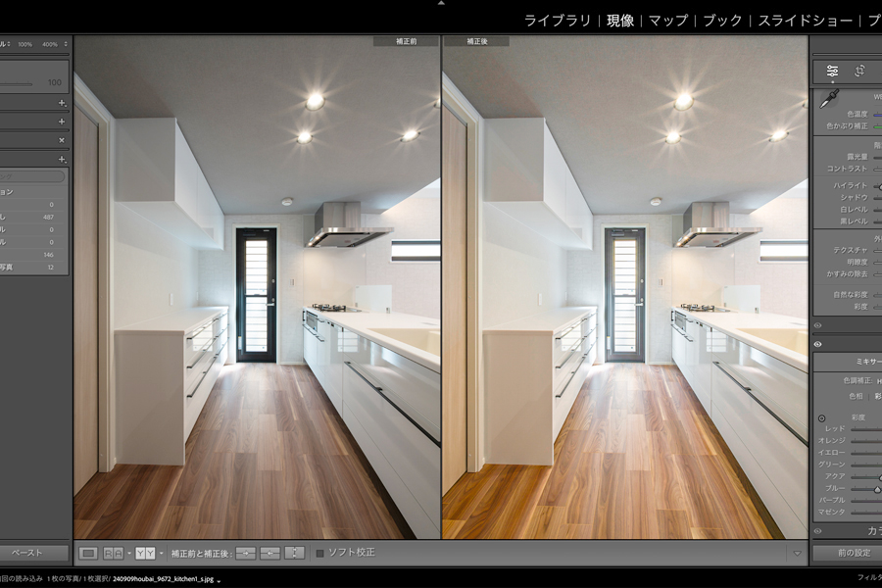
Task: Swap before and after settings
Action: [295, 553]
